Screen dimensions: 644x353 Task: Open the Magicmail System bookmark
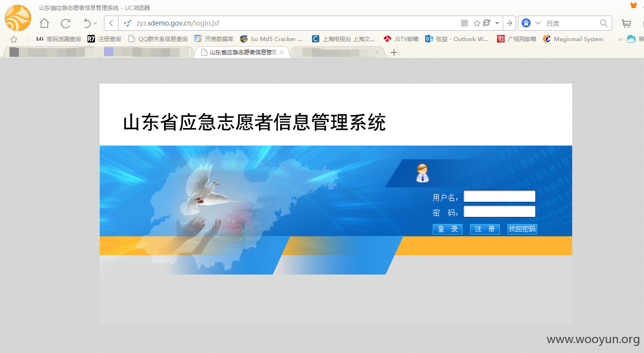(573, 39)
